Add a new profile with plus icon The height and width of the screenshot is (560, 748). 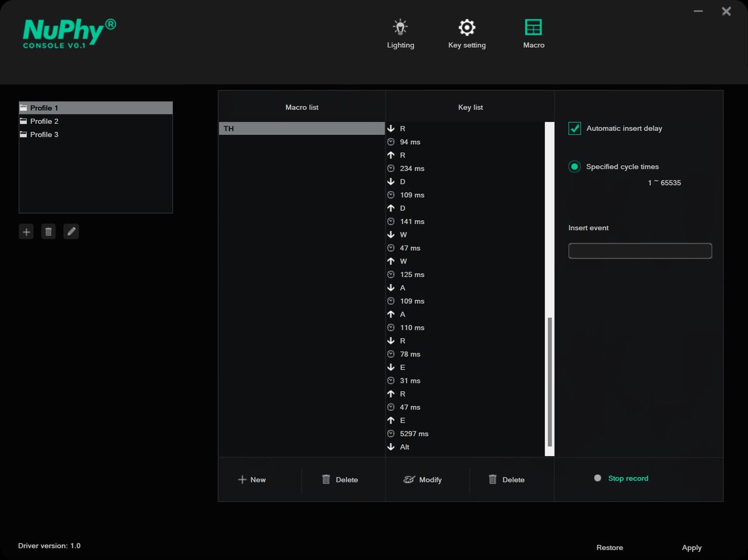click(x=26, y=232)
